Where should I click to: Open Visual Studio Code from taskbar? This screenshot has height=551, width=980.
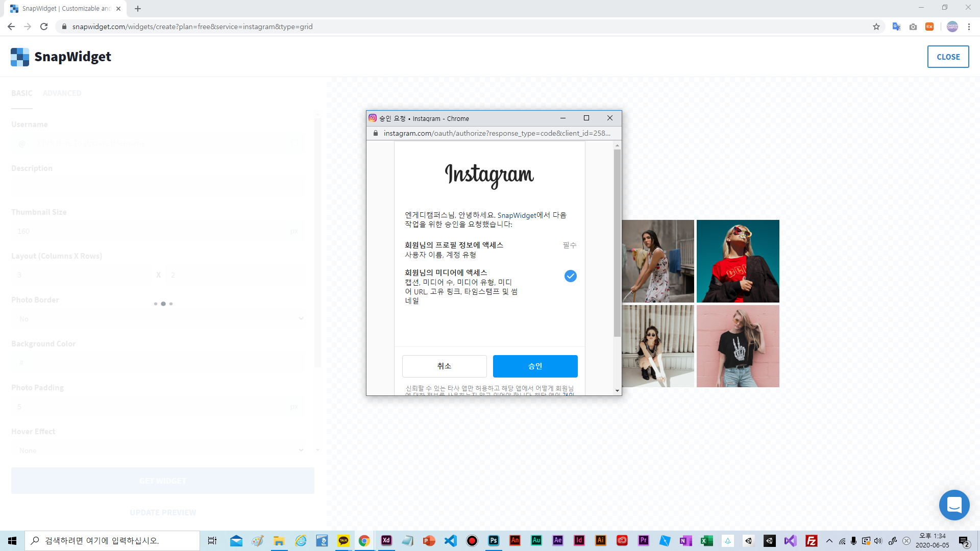tap(451, 541)
